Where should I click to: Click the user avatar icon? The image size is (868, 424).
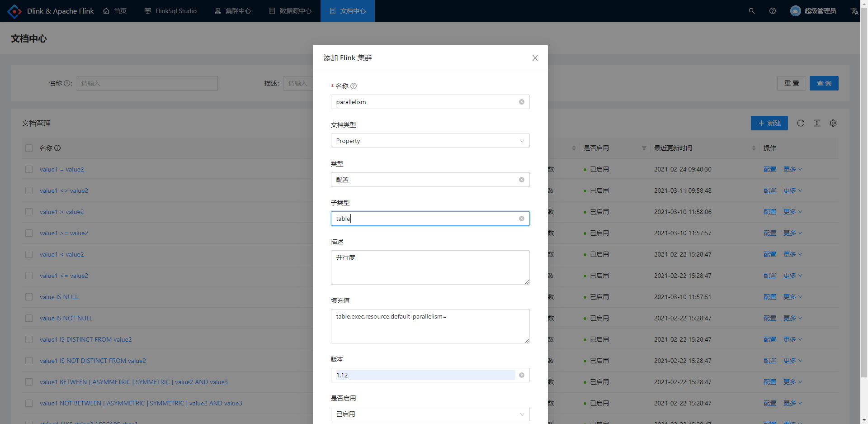pyautogui.click(x=796, y=11)
